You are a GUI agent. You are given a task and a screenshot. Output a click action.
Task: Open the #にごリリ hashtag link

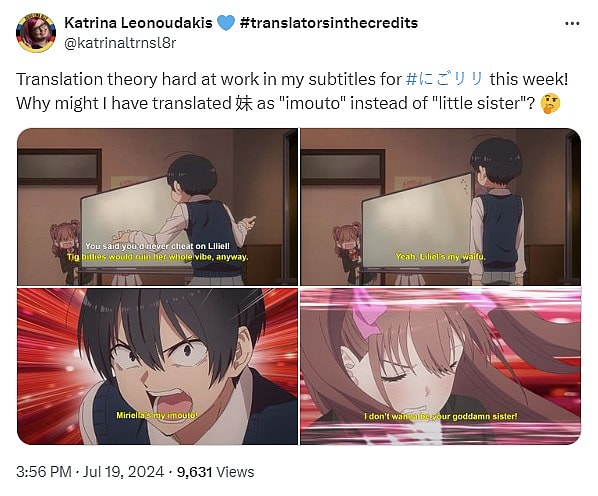tap(445, 79)
